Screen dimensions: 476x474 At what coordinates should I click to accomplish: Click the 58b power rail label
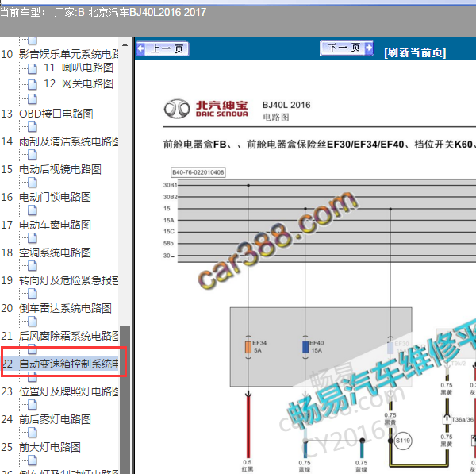168,244
